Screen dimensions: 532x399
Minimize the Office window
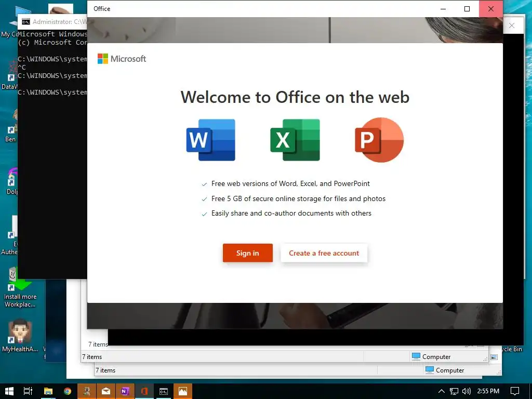[x=443, y=9]
